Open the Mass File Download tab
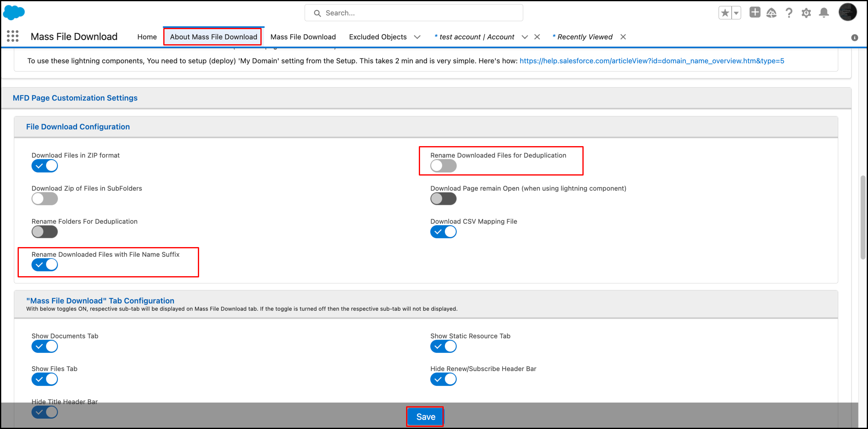868x429 pixels. [x=303, y=37]
